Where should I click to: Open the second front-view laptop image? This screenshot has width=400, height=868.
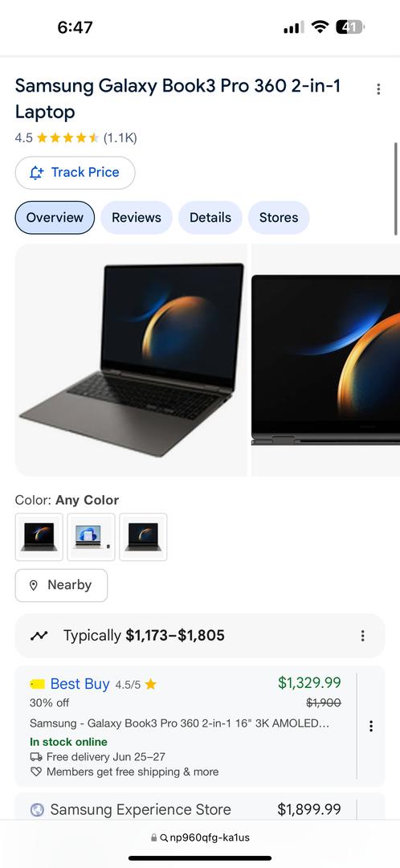tap(326, 360)
